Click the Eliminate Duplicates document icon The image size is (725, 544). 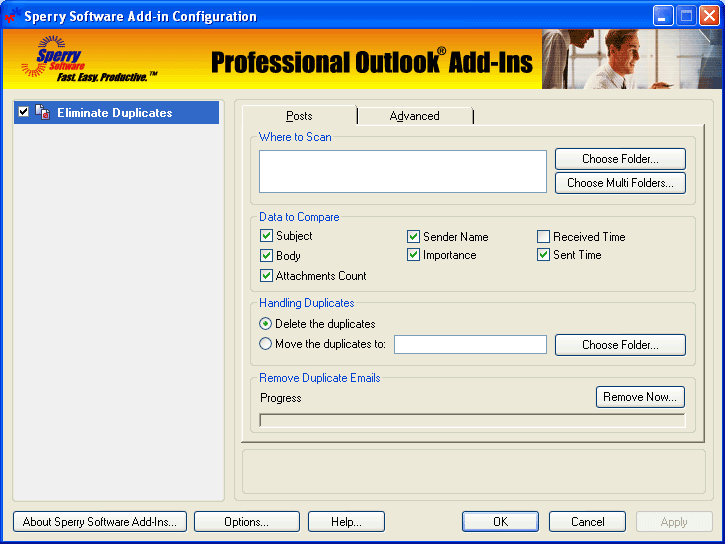pos(43,112)
